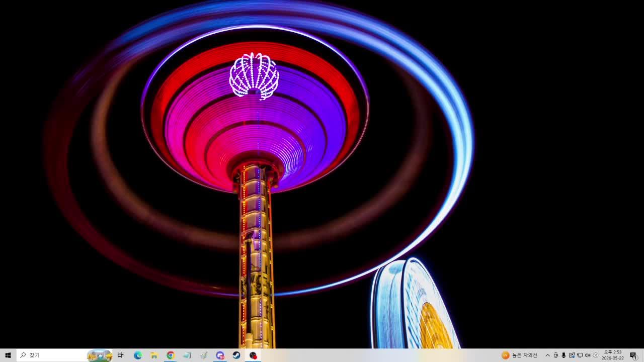Open Task View on the taskbar
644x362 pixels.
point(121,355)
